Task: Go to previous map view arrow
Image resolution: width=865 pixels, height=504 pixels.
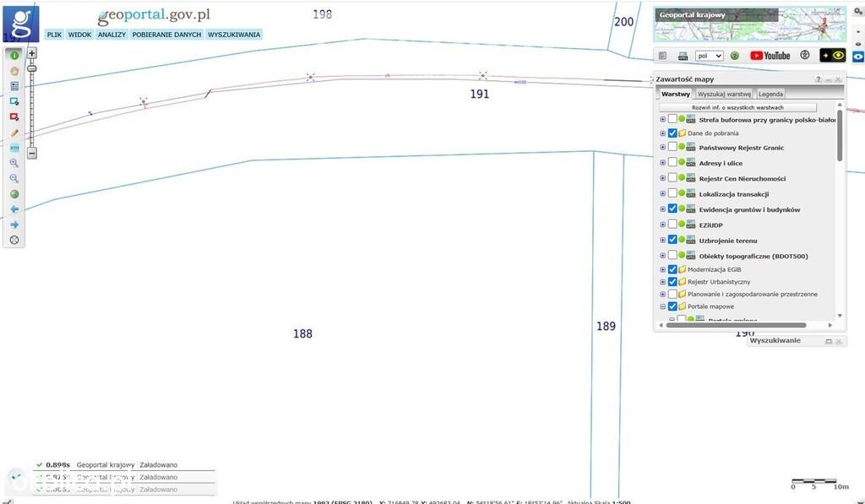Action: point(14,209)
